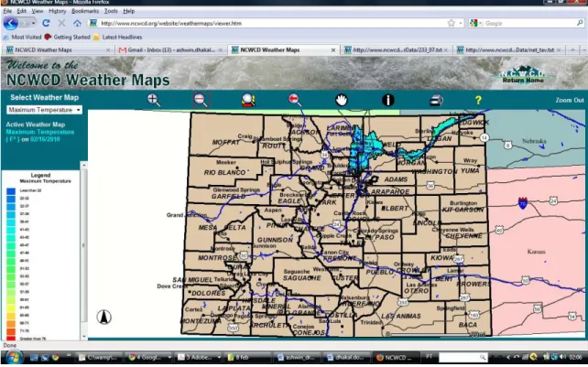Image resolution: width=588 pixels, height=367 pixels.
Task: Click the browser Stop loading X icon
Action: click(x=61, y=23)
